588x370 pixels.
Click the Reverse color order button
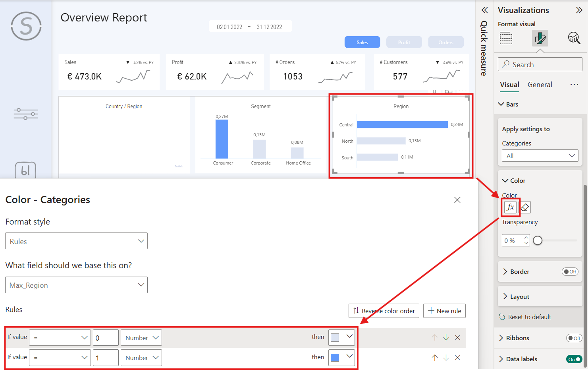point(384,311)
